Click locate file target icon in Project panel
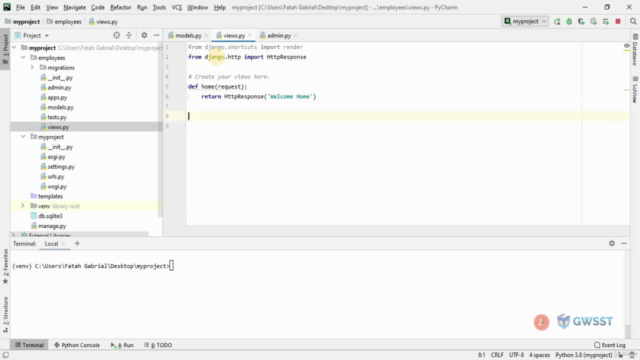The image size is (640, 360). [117, 36]
